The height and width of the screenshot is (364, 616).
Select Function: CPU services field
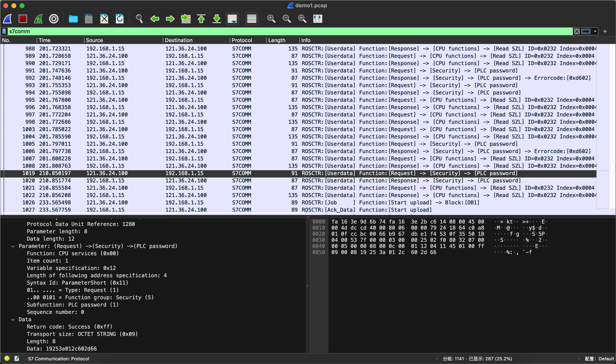tap(73, 254)
